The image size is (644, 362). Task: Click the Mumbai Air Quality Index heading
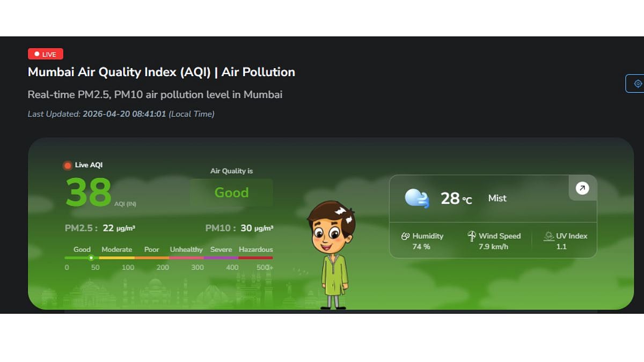(161, 72)
